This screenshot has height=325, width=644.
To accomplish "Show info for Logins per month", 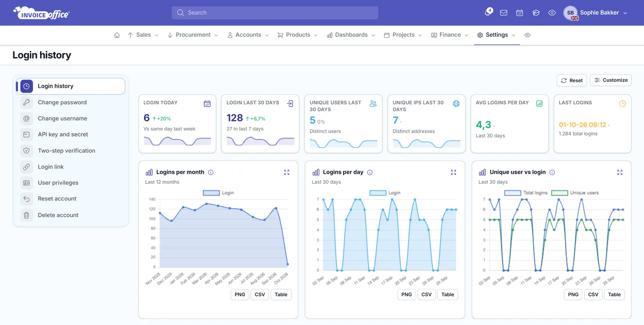I will tap(211, 172).
